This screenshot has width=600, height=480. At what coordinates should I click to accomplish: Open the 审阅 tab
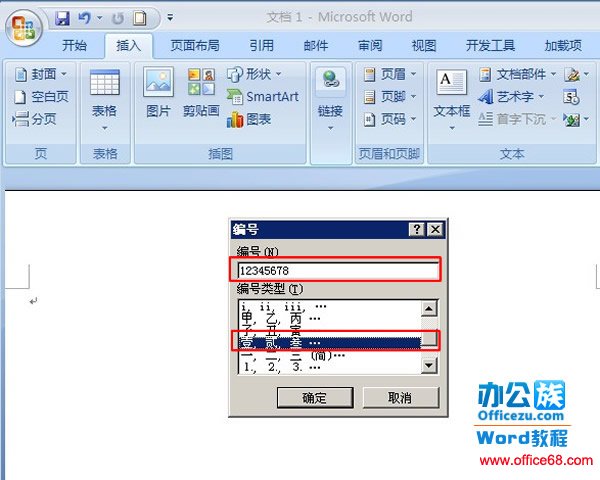click(370, 46)
